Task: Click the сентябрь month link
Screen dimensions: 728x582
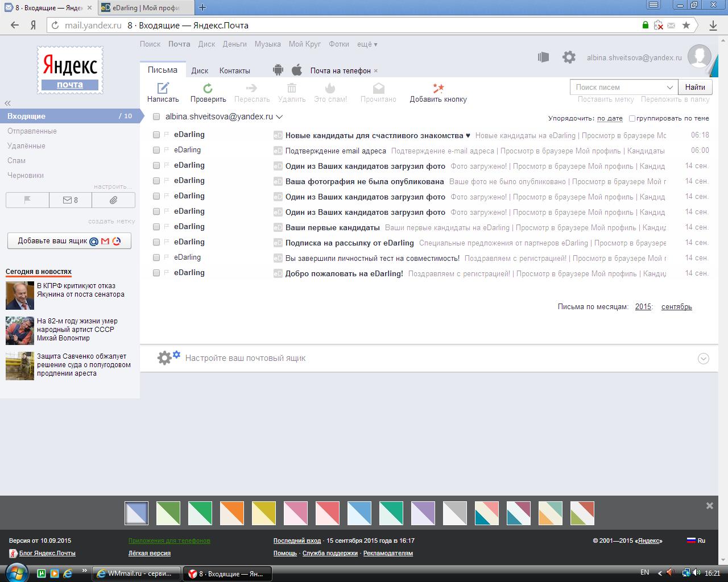Action: pyautogui.click(x=677, y=306)
